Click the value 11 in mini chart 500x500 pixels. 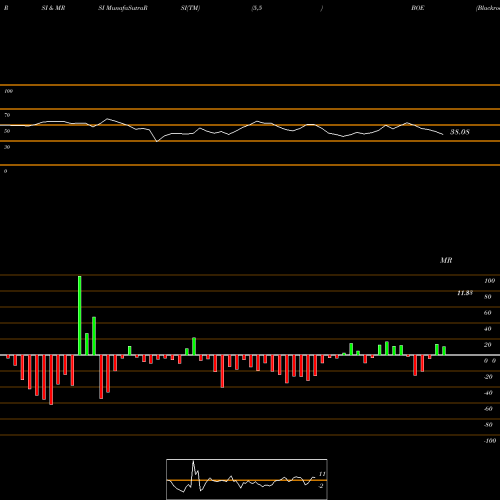pyautogui.click(x=322, y=474)
